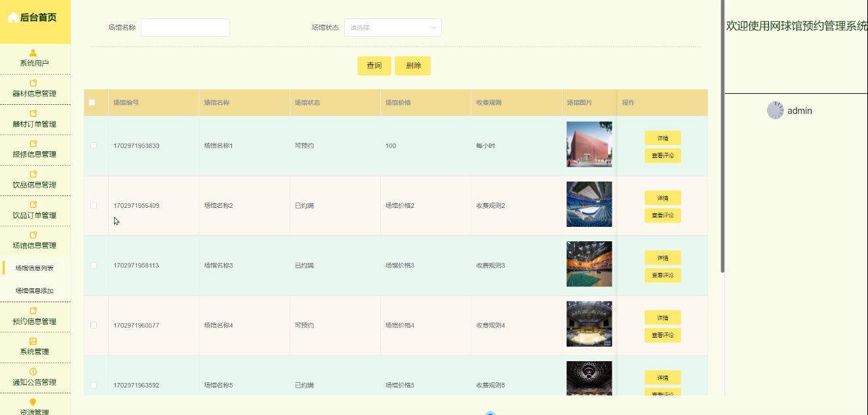868x415 pixels.
Task: Check the row for 场馆名称1
Action: coord(94,146)
